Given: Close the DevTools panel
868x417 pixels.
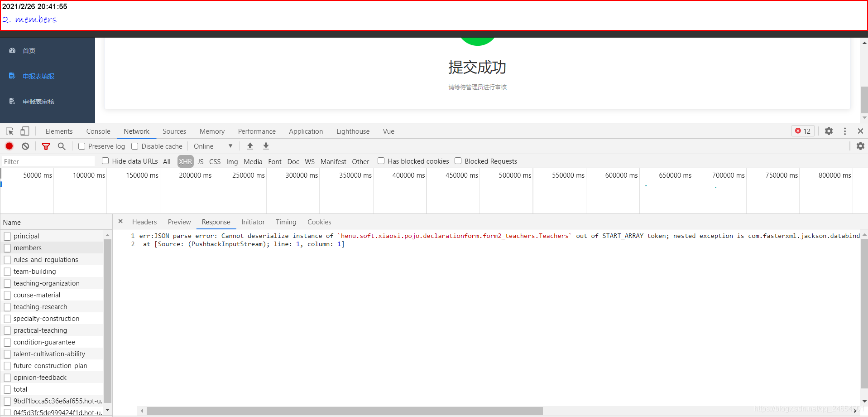Looking at the screenshot, I should pos(860,131).
